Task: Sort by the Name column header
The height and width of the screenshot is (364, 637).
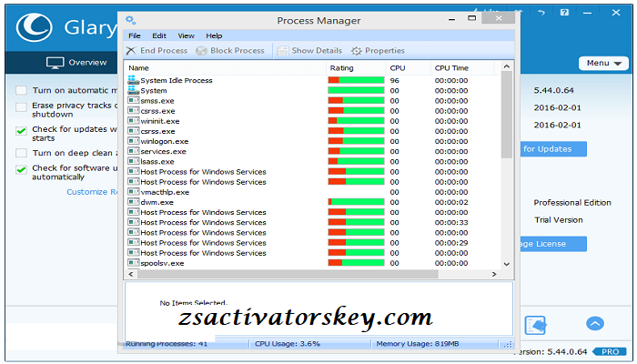Action: (x=226, y=68)
